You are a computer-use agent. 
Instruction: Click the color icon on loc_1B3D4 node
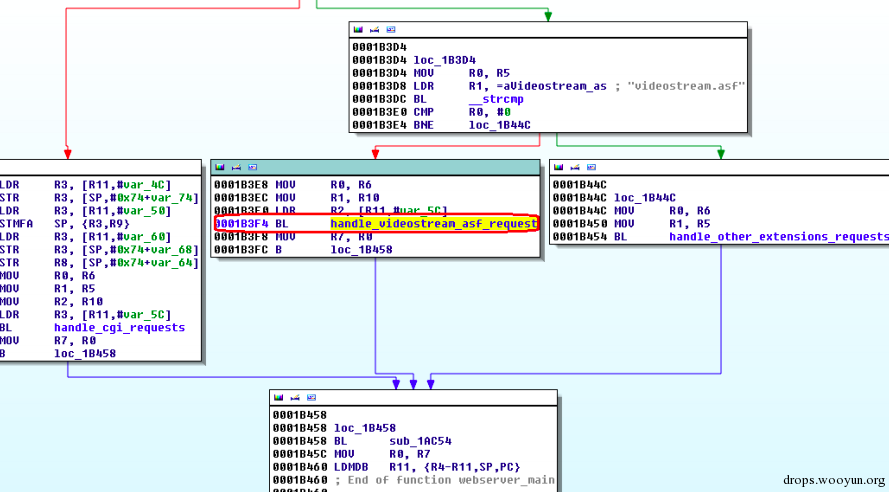(358, 29)
